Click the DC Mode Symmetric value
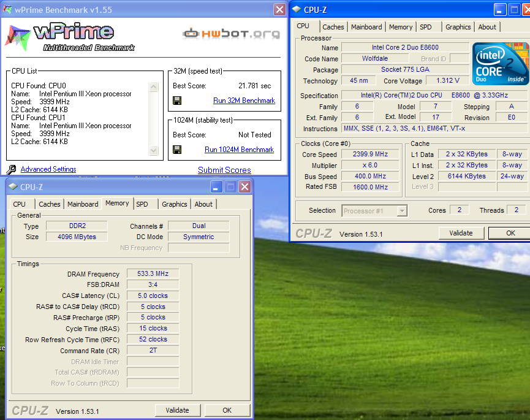The height and width of the screenshot is (420, 530). pos(199,237)
